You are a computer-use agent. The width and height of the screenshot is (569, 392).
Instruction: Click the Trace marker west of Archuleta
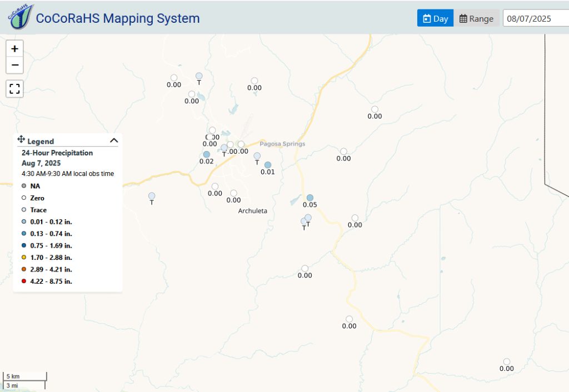[152, 196]
